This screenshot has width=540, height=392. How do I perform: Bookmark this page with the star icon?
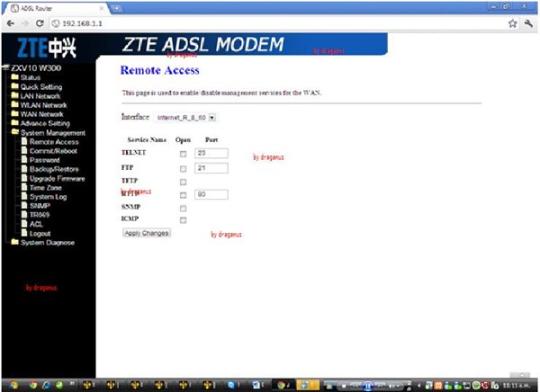[512, 23]
